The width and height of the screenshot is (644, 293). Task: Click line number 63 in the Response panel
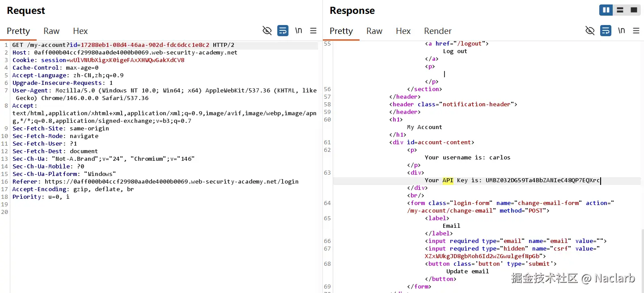tap(327, 173)
